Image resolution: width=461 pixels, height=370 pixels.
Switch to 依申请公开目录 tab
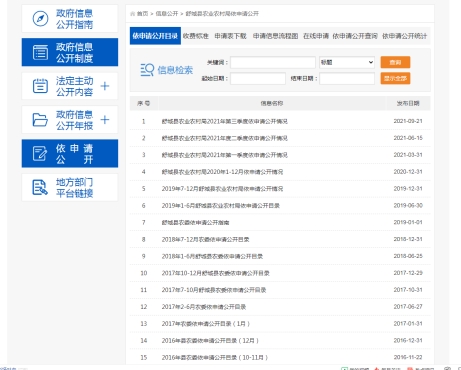tap(155, 36)
